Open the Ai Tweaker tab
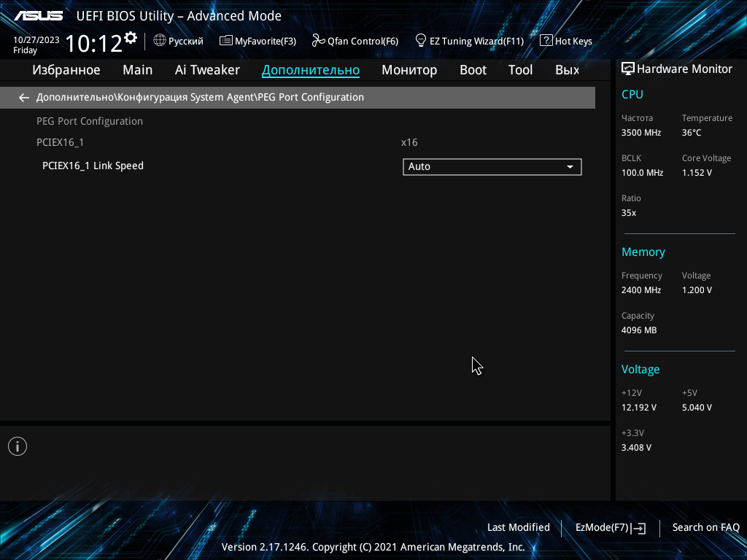This screenshot has height=560, width=747. (207, 70)
